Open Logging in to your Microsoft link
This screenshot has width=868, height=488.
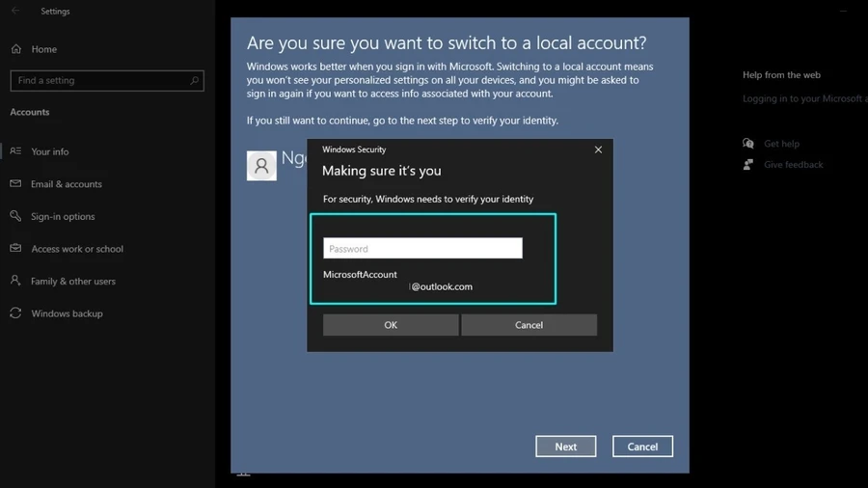tap(805, 98)
